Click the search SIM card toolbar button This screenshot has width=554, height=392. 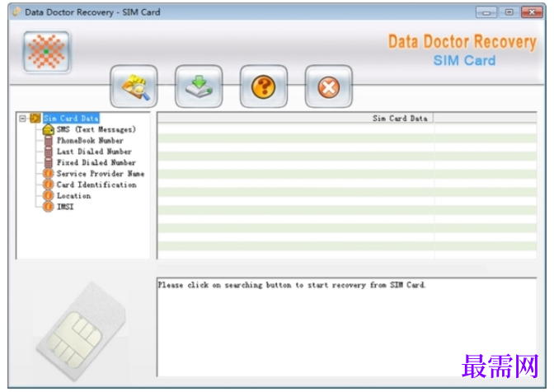pos(134,86)
